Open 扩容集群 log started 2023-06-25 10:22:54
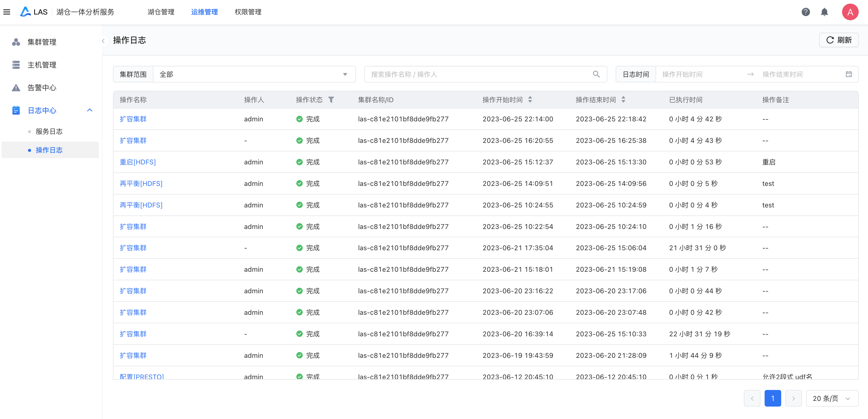 coord(133,227)
